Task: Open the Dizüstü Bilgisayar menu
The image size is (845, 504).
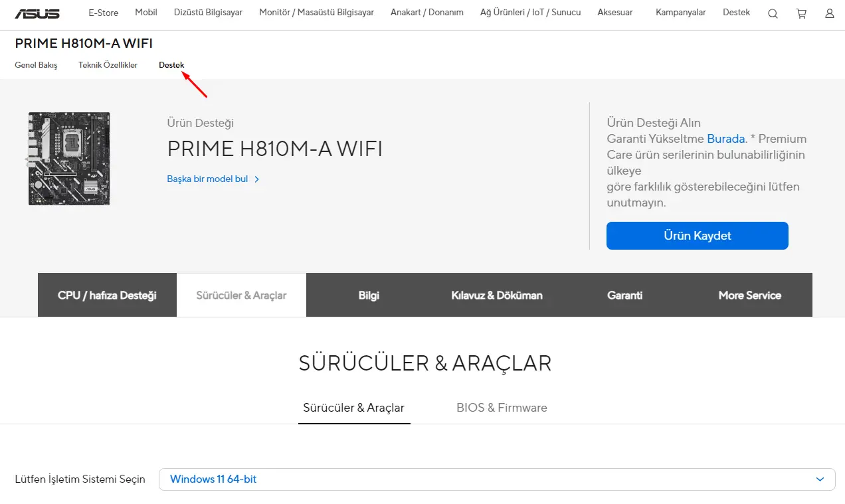Action: click(208, 13)
